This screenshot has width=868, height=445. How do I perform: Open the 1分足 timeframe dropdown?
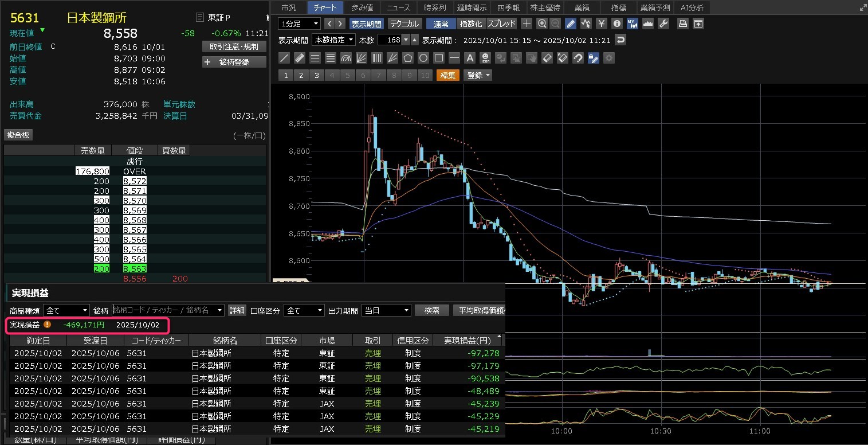pos(299,24)
